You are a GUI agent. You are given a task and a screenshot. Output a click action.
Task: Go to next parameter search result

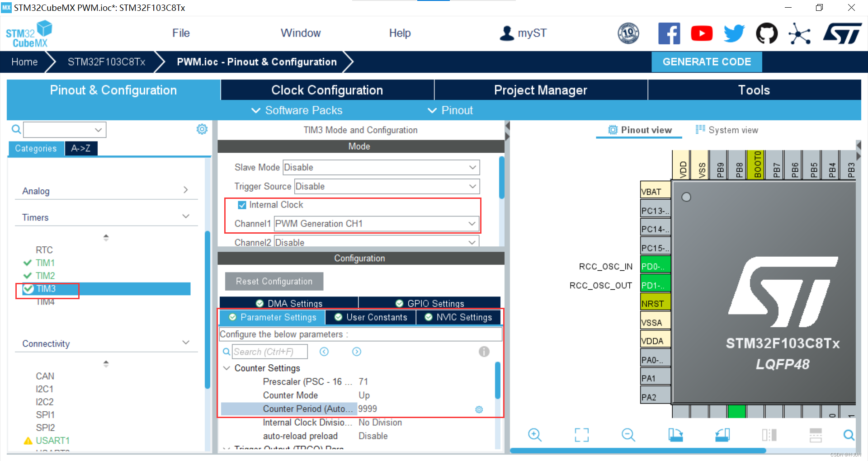(x=357, y=352)
